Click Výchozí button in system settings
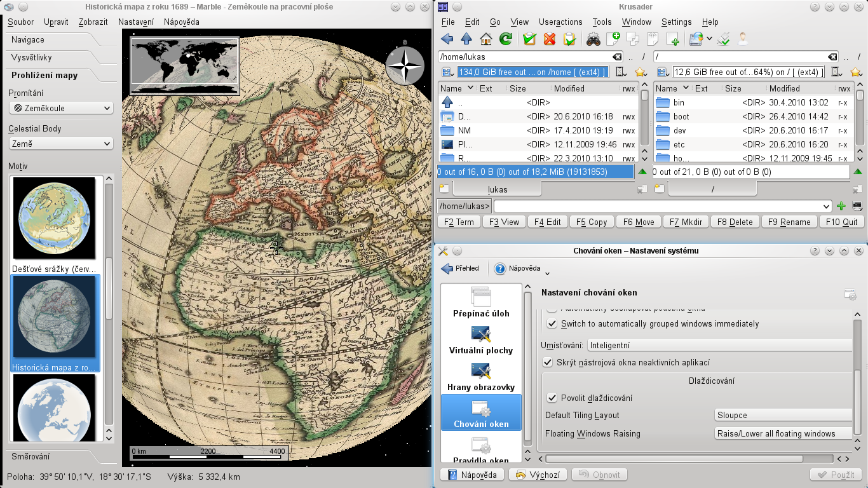 [538, 475]
